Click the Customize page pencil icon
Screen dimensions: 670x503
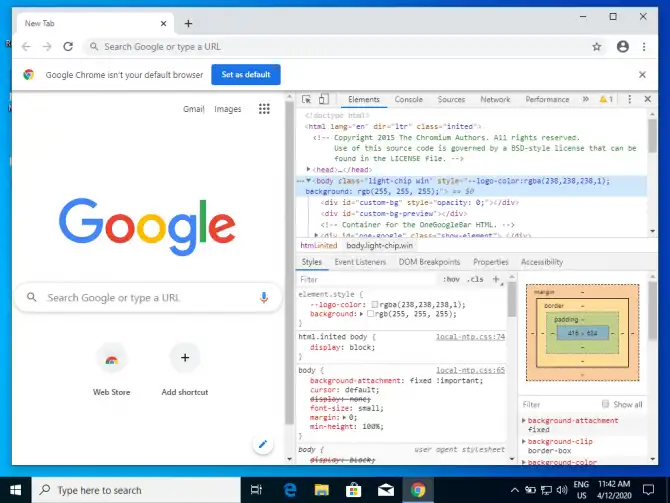click(x=263, y=444)
